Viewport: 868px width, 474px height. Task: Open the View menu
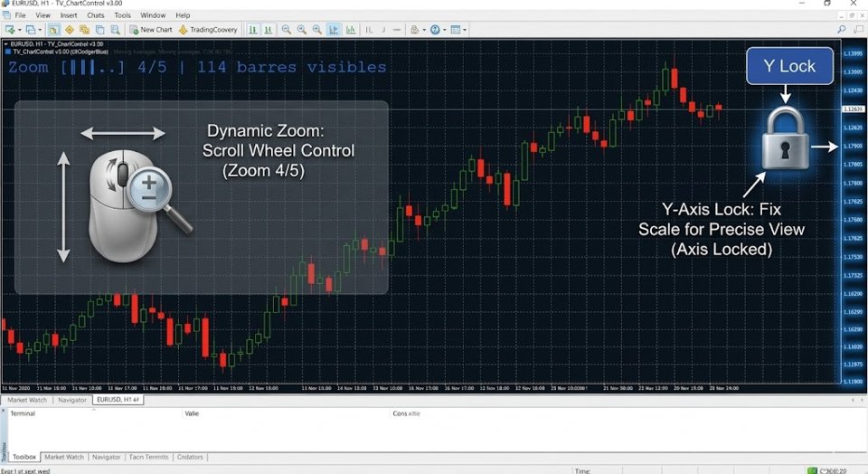(x=42, y=15)
